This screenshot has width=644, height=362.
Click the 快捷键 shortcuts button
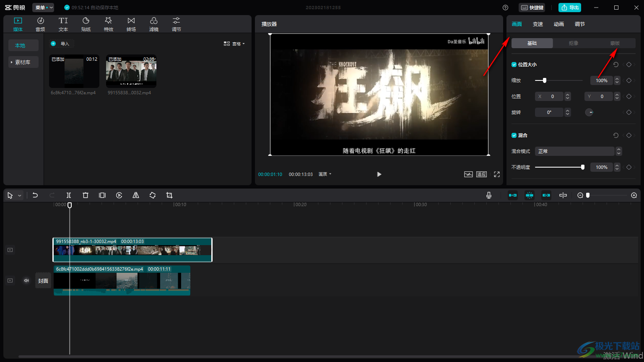[x=532, y=8]
